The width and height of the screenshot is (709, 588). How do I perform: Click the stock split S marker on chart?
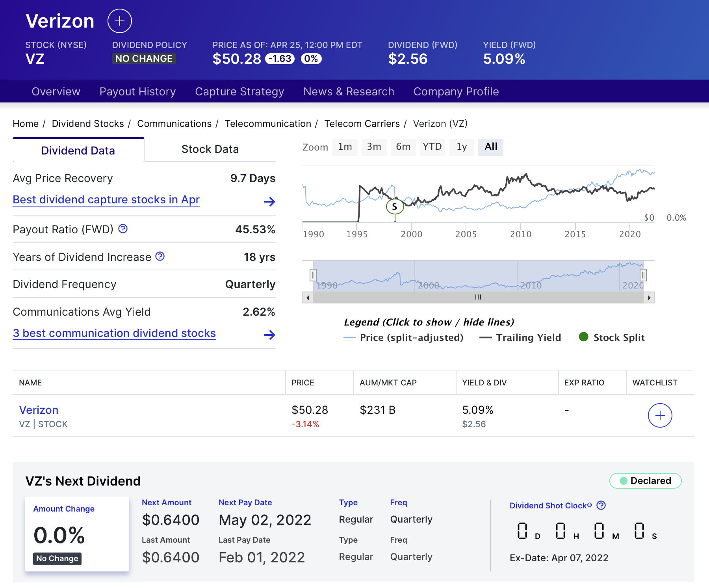click(x=395, y=207)
